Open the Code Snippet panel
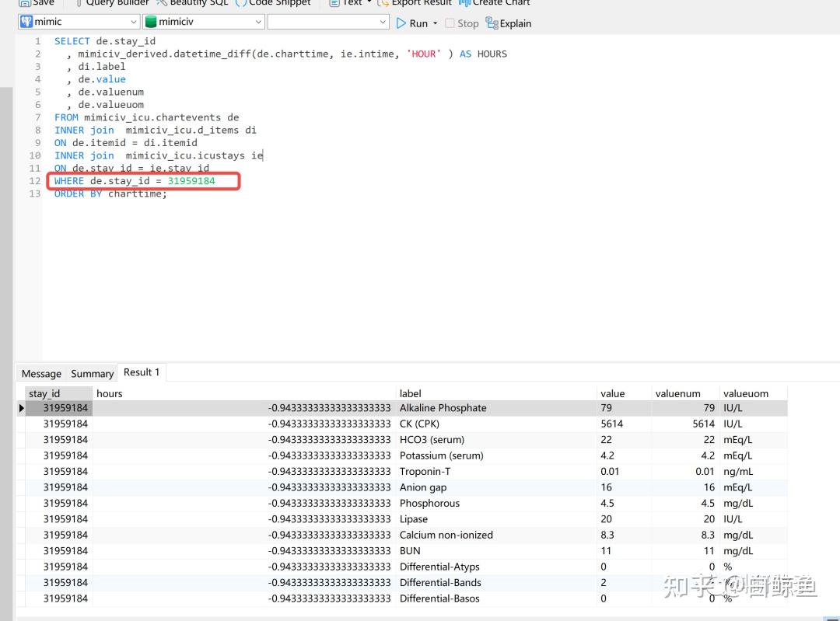Image resolution: width=840 pixels, height=621 pixels. click(241, 3)
